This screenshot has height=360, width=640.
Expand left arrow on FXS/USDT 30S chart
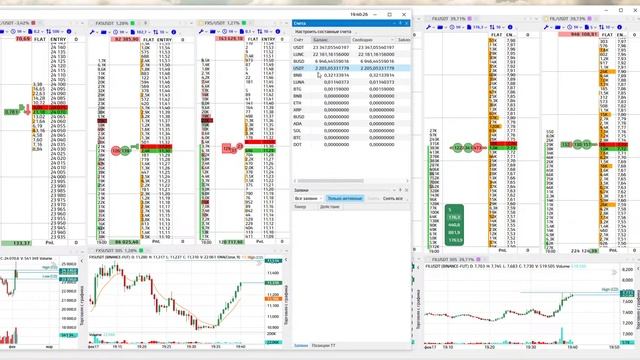pos(286,260)
